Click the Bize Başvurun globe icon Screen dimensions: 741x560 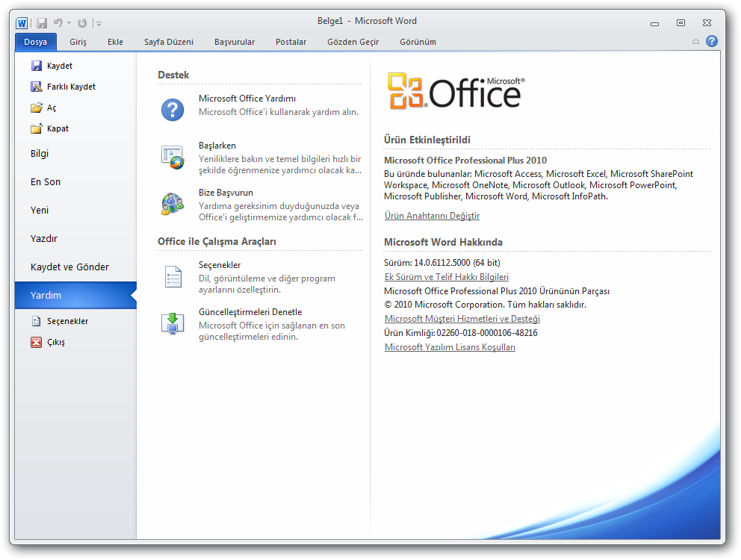pos(173,204)
